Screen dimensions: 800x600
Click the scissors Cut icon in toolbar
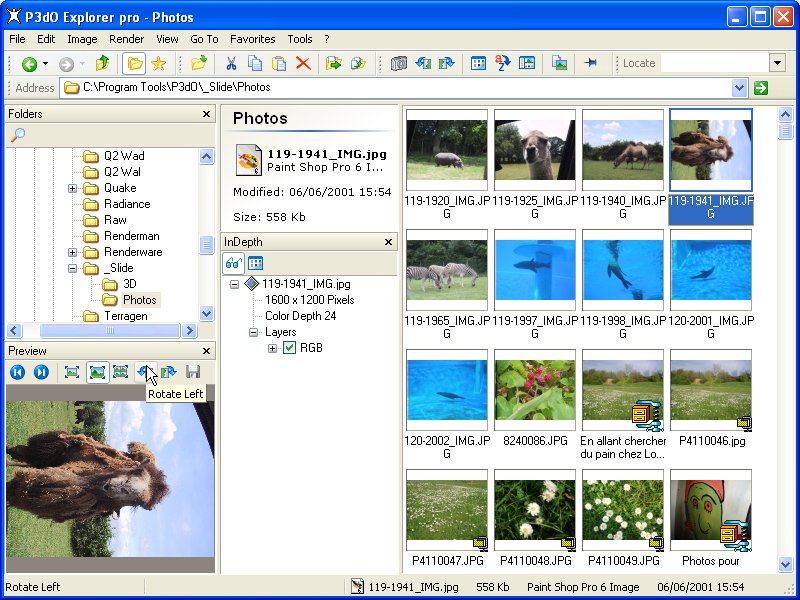click(231, 63)
